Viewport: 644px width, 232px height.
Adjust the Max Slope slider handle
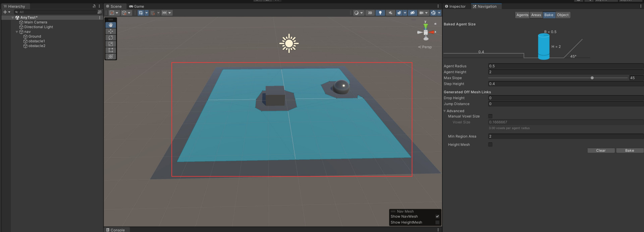592,78
